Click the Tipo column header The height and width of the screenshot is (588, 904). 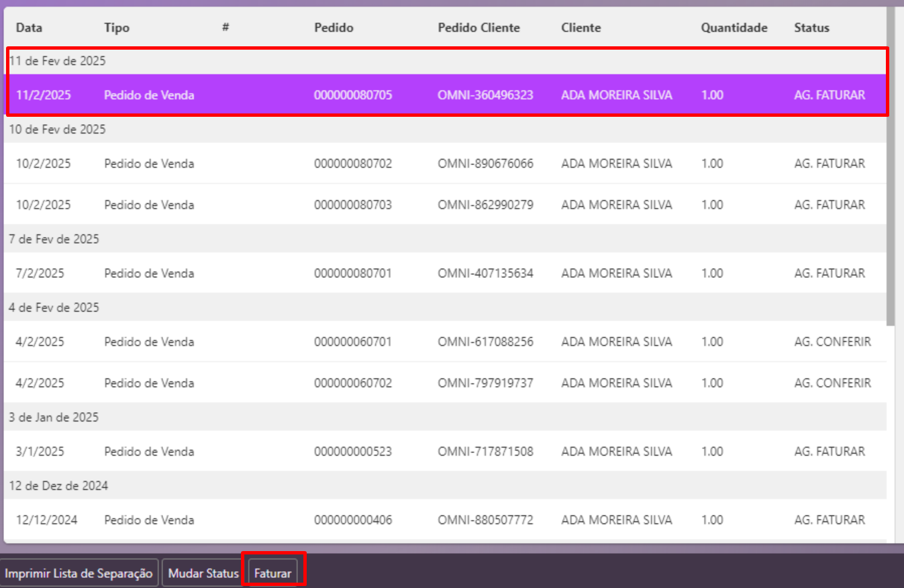[x=117, y=28]
